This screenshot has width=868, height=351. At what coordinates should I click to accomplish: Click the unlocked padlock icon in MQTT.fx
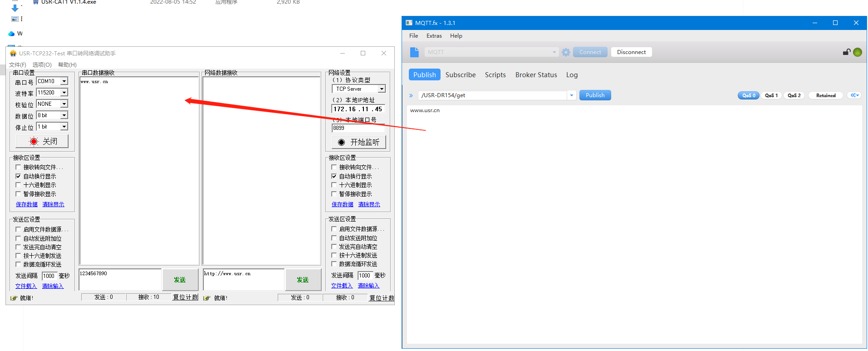click(x=846, y=52)
